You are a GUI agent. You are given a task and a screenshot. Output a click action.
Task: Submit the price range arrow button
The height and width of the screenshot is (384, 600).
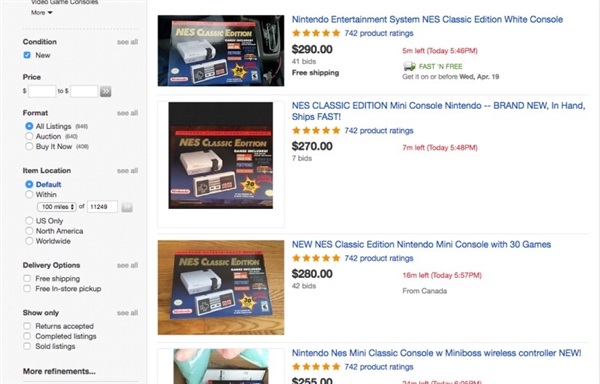tap(106, 91)
